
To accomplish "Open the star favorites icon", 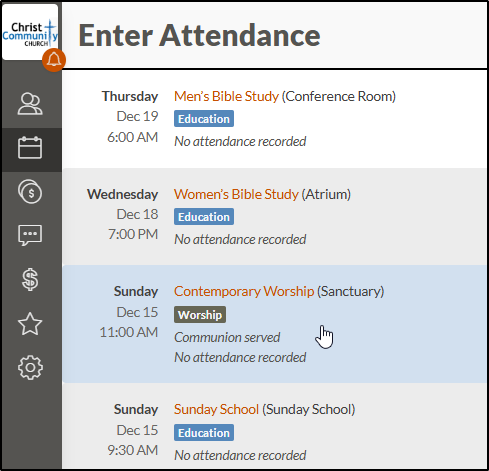I will (30, 324).
